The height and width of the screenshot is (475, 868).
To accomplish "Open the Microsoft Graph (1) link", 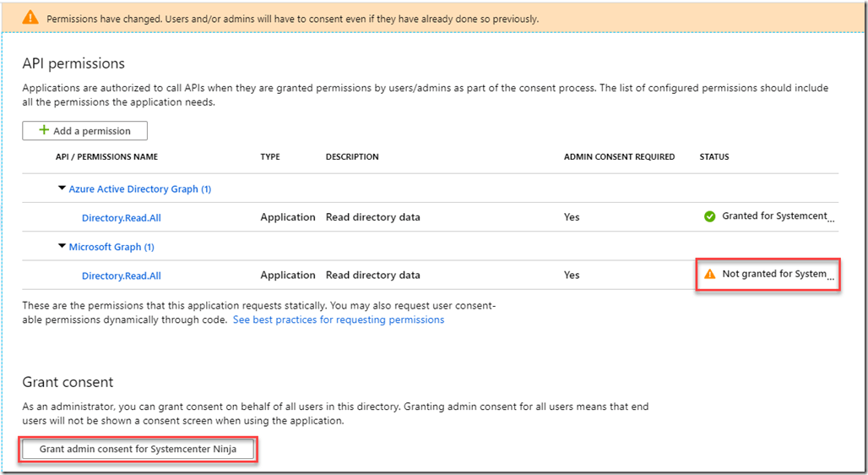I will pos(111,247).
